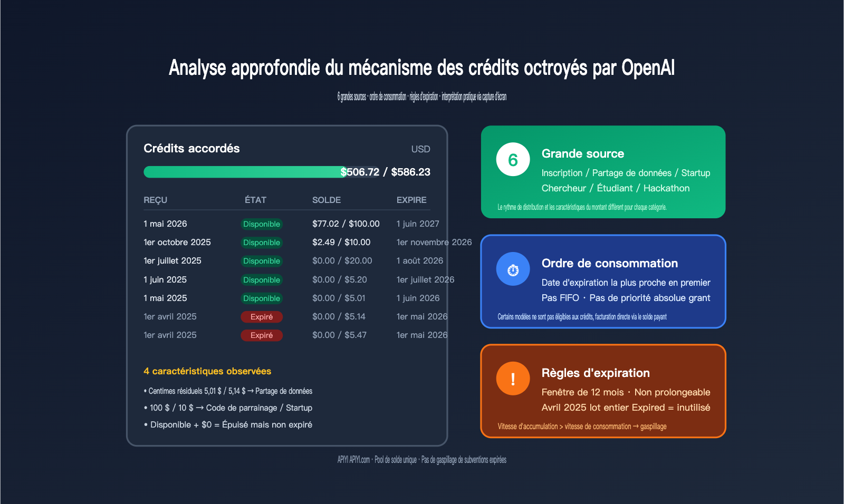Click the APIYI.com footer text
844x504 pixels.
422,460
